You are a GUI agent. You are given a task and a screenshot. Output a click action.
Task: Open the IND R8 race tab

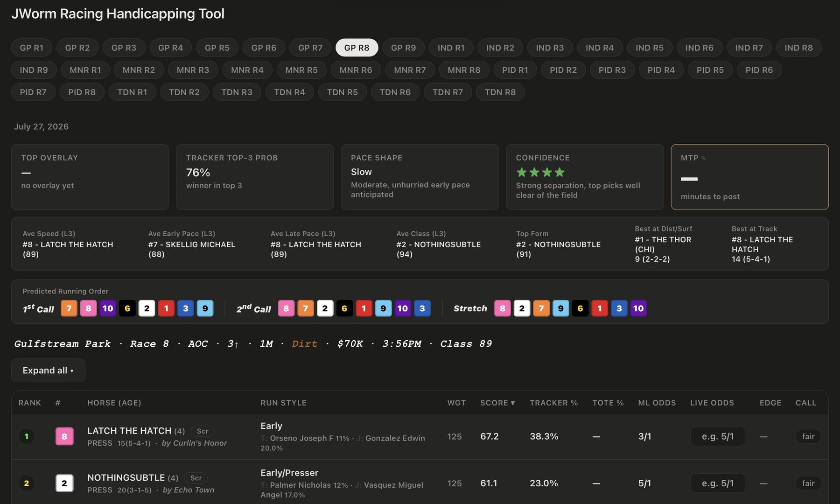(x=798, y=48)
